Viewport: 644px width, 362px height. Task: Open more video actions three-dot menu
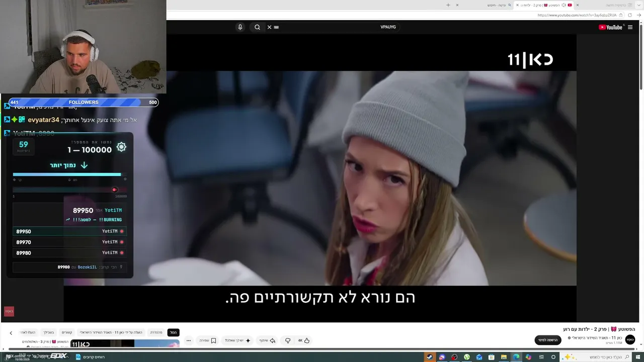pos(189,340)
